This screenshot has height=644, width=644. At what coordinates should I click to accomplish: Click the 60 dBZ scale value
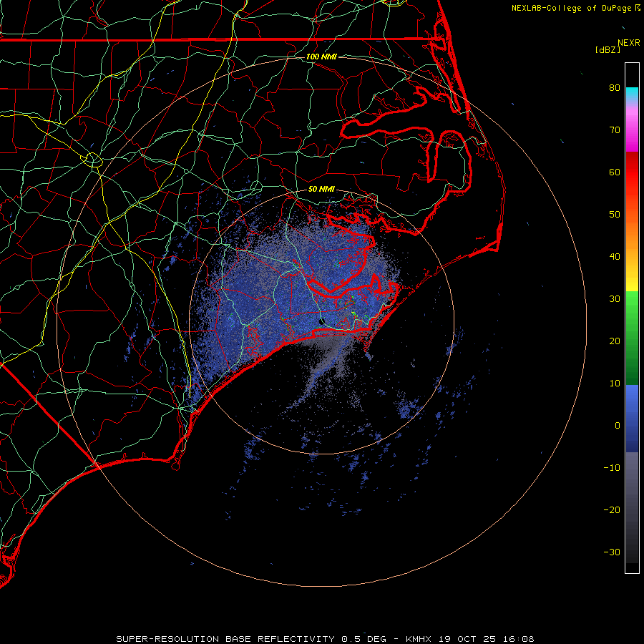[x=615, y=172]
